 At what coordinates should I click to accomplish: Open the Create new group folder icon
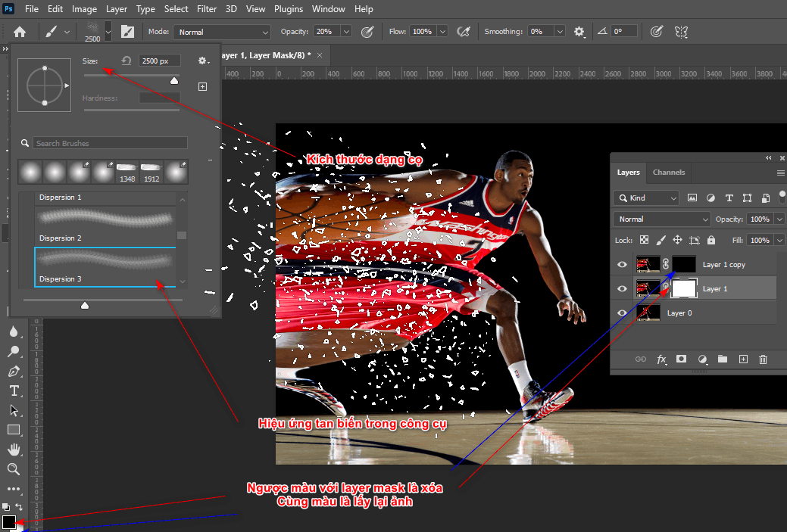click(x=722, y=359)
